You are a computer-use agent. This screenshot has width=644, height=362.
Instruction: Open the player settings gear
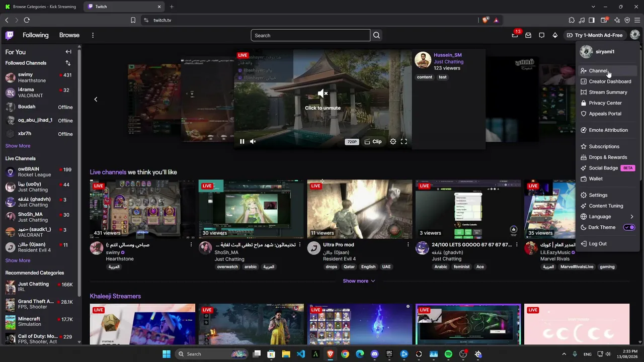point(393,142)
